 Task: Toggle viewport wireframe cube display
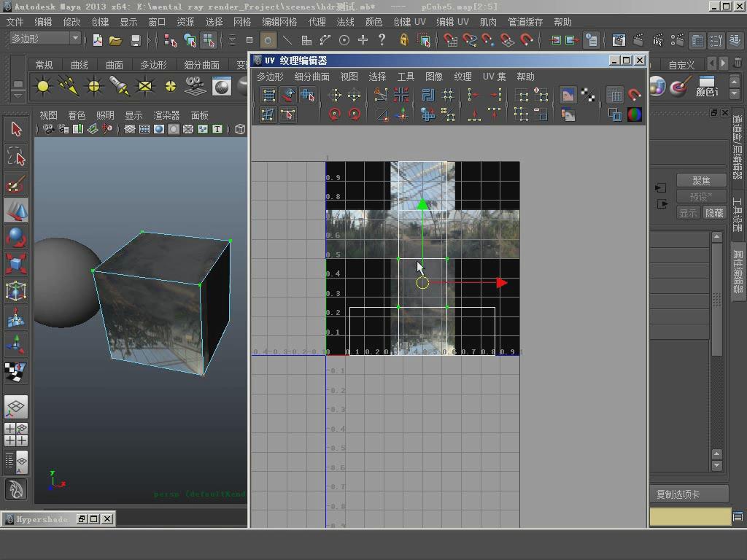point(240,129)
